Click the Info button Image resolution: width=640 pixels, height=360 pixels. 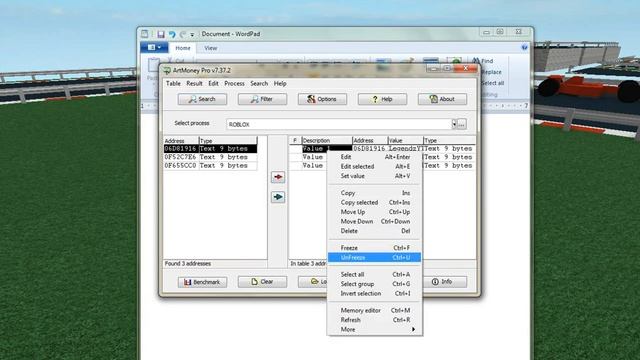pyautogui.click(x=442, y=282)
